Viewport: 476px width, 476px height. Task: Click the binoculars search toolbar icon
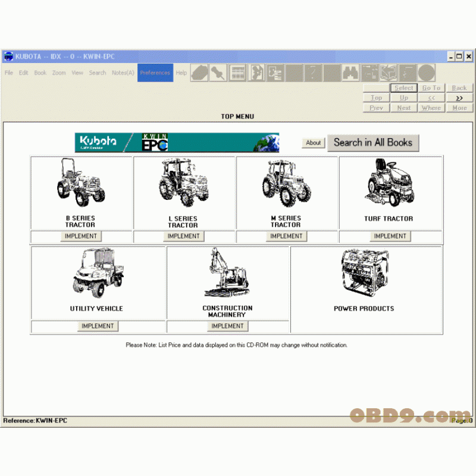pos(350,73)
